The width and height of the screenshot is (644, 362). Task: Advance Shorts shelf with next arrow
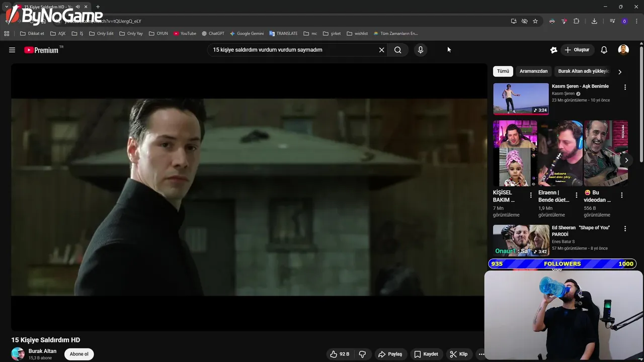(x=626, y=160)
